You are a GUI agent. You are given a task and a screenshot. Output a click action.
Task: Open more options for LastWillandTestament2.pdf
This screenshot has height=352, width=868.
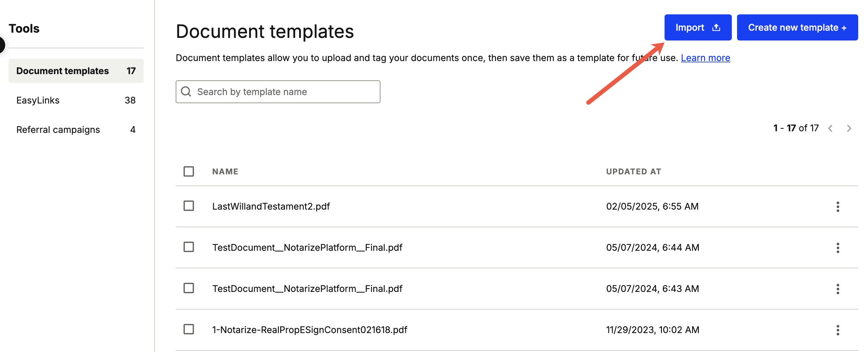[x=838, y=206]
